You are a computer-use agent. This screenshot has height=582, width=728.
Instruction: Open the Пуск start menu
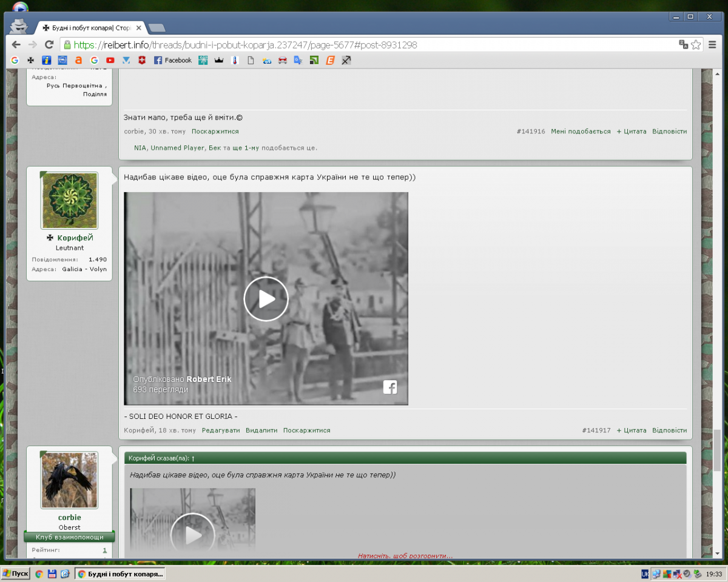(x=16, y=574)
